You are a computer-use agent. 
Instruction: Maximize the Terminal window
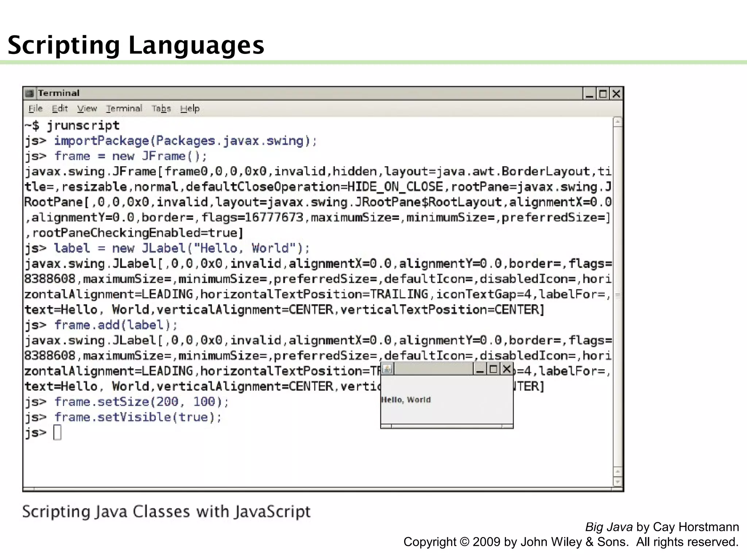click(603, 94)
